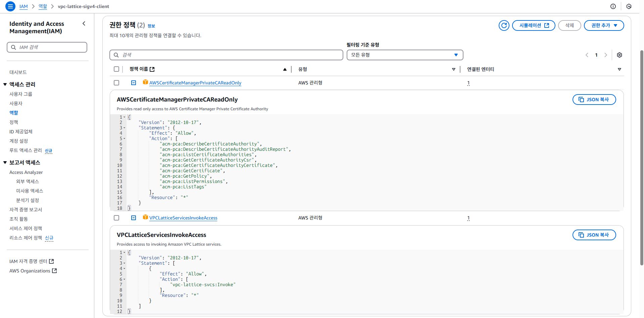The height and width of the screenshot is (318, 644).
Task: Open Users in the sidebar
Action: coord(16,104)
